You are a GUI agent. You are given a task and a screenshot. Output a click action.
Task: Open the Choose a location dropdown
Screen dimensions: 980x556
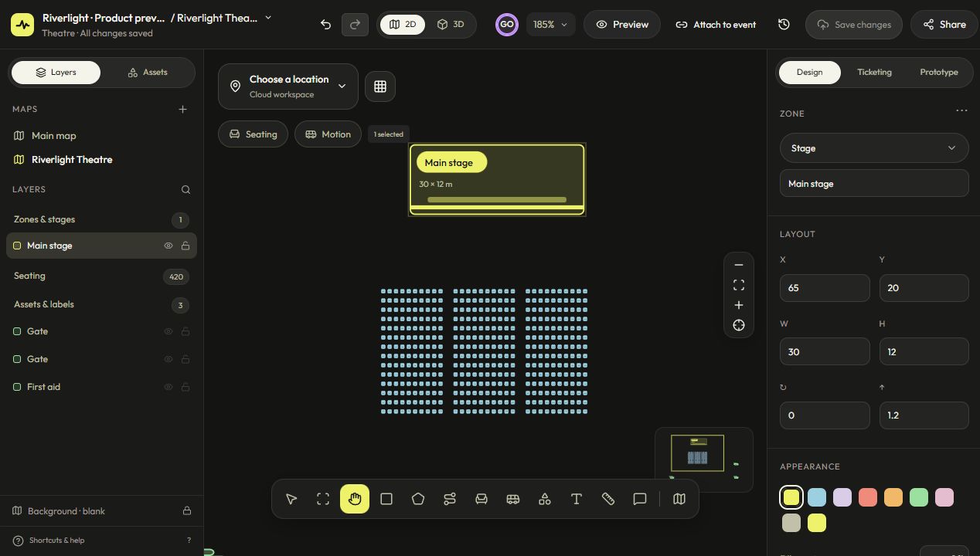pyautogui.click(x=288, y=86)
